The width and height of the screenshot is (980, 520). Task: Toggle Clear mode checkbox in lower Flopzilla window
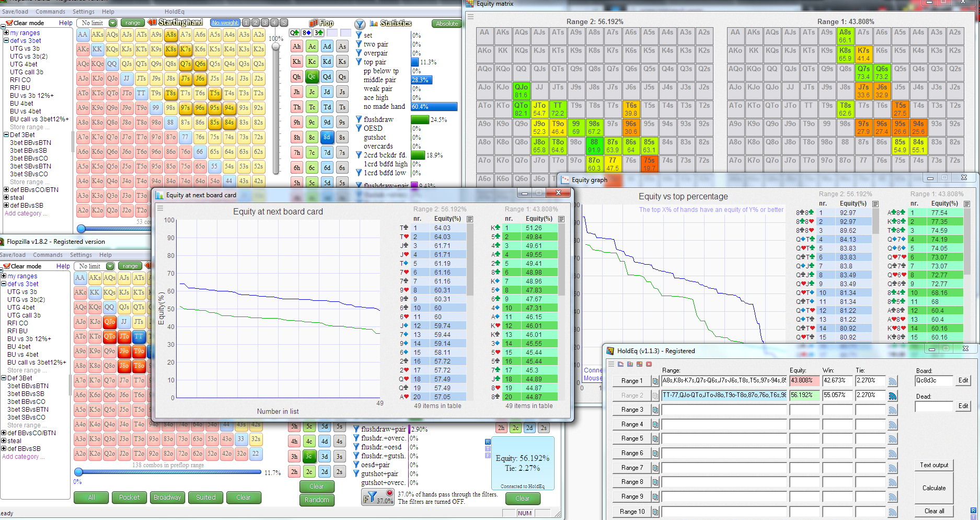point(7,266)
